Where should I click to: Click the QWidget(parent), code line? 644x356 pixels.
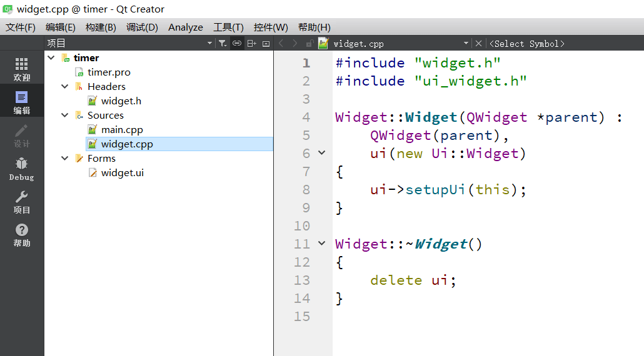(x=440, y=136)
